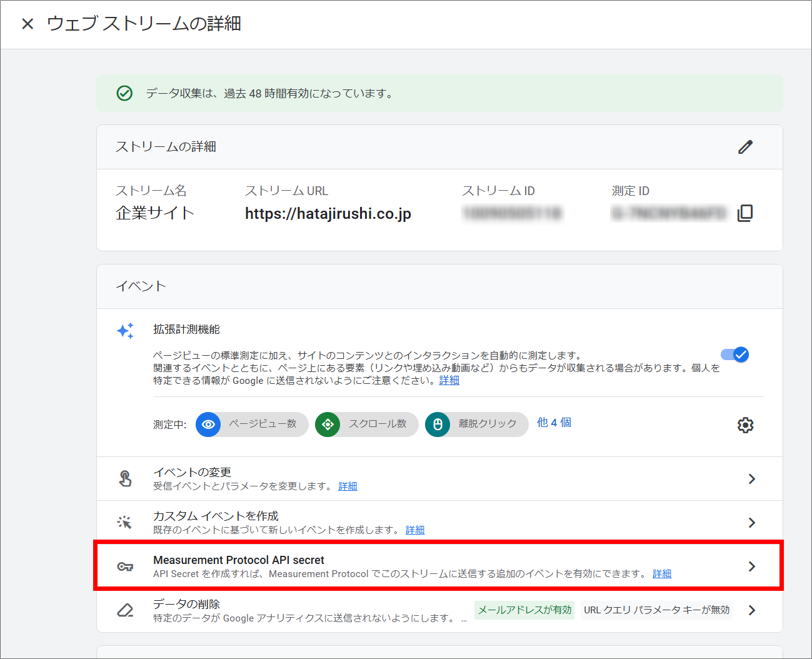Open 詳細 link for Measurement Protocol description

(662, 574)
